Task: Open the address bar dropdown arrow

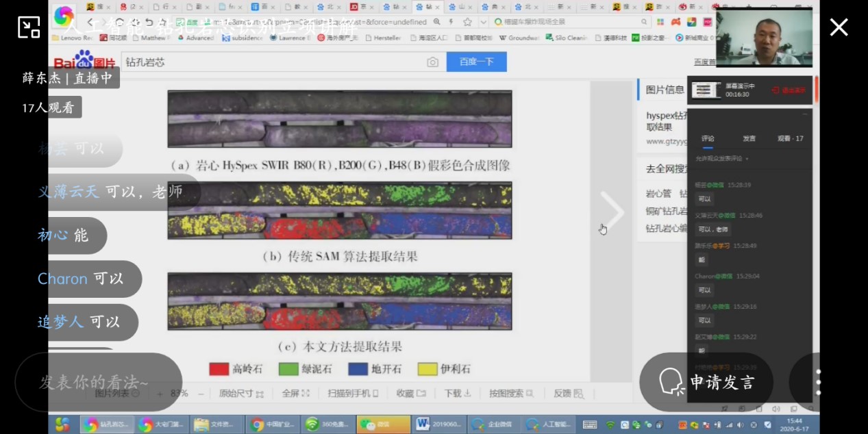Action: (x=483, y=23)
